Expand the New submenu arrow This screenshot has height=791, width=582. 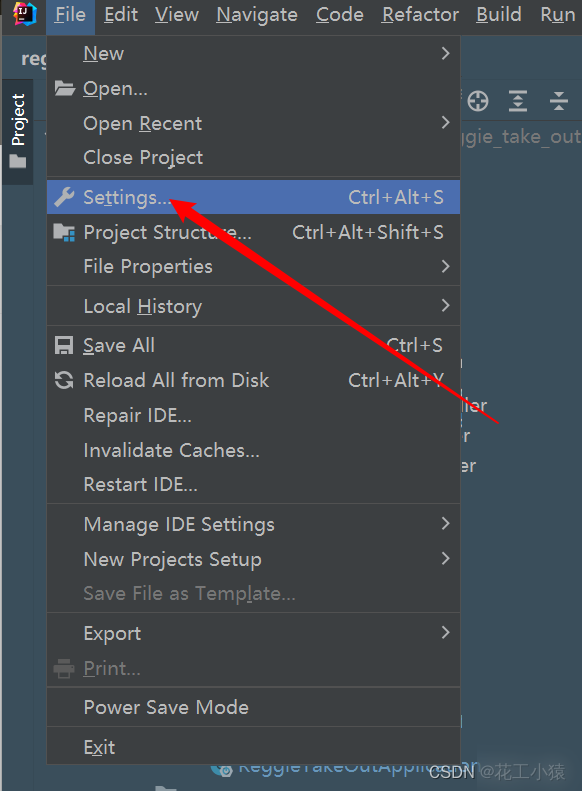click(x=445, y=53)
